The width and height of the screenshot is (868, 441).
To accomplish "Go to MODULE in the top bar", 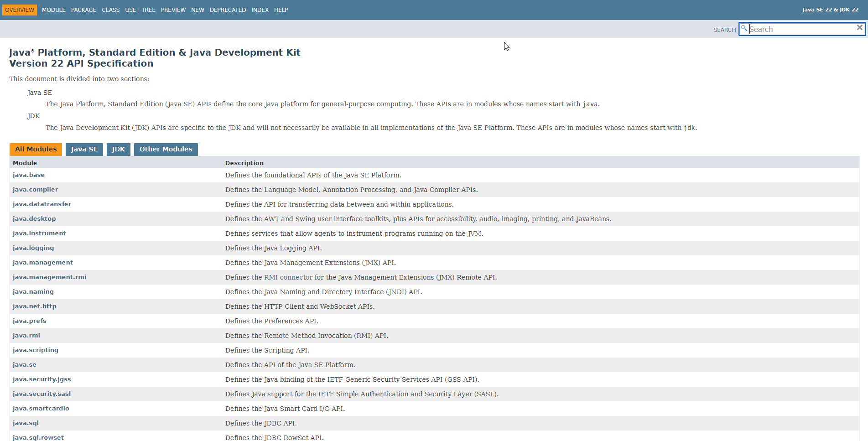I will [54, 10].
